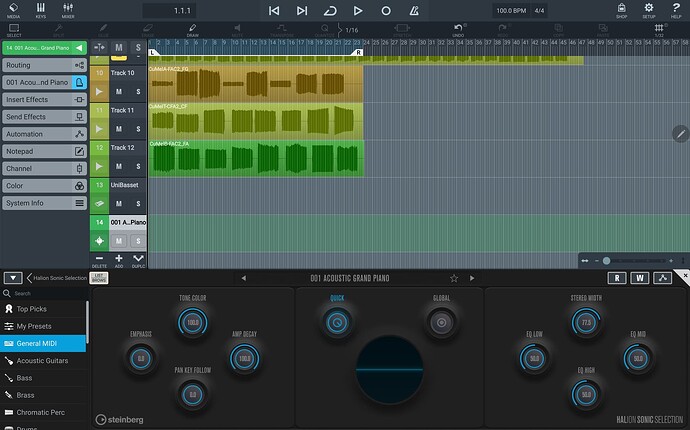Favorite the preset with the star
Viewport: 690px width, 430px height.
pos(454,278)
